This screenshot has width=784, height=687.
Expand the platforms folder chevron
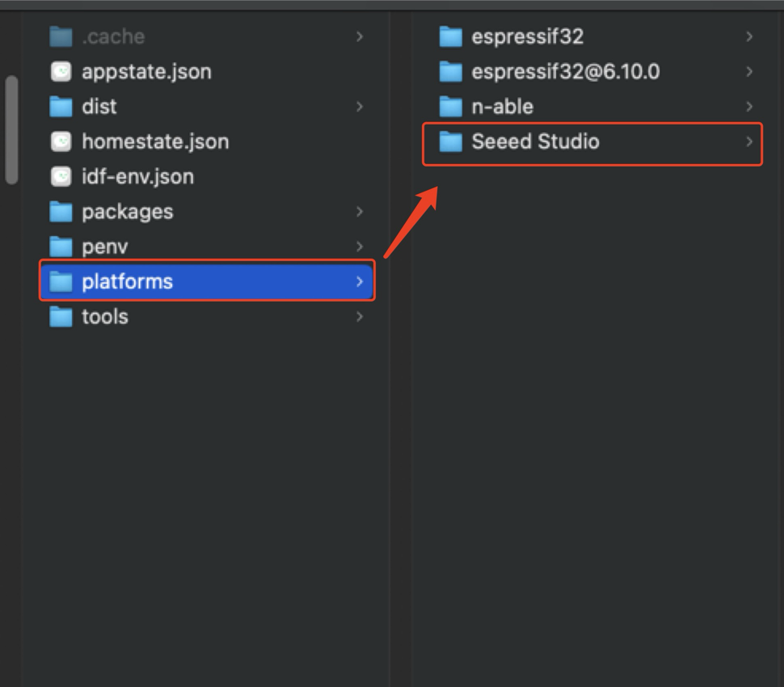click(x=360, y=281)
